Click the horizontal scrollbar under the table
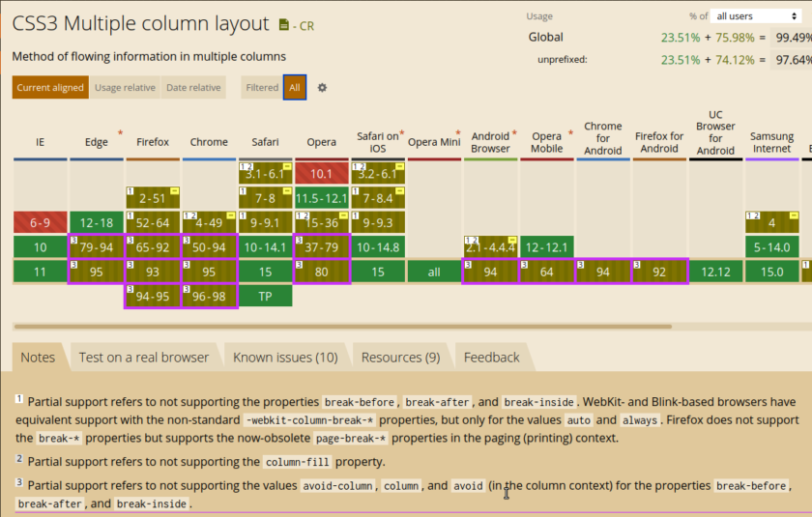This screenshot has height=517, width=812. coord(343,327)
